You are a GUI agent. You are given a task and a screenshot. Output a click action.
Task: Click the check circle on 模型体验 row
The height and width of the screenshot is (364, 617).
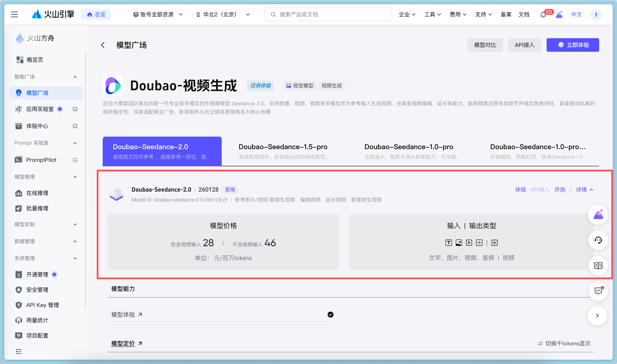click(330, 314)
